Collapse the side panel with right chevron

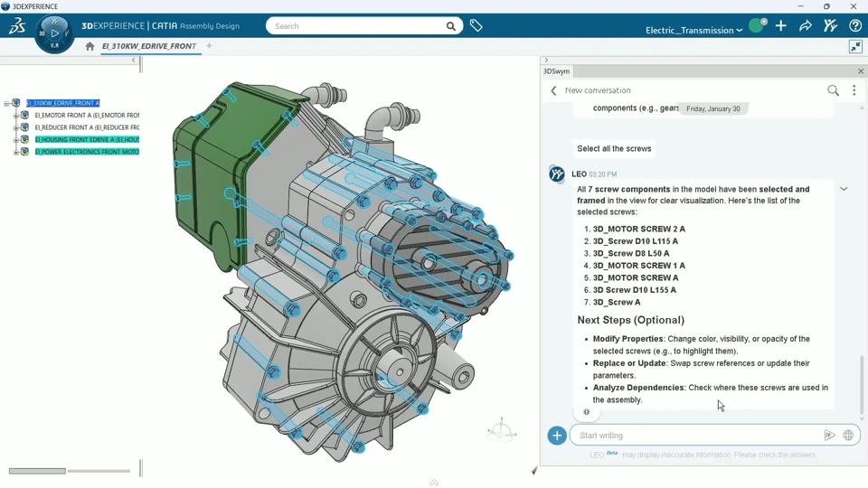click(546, 61)
